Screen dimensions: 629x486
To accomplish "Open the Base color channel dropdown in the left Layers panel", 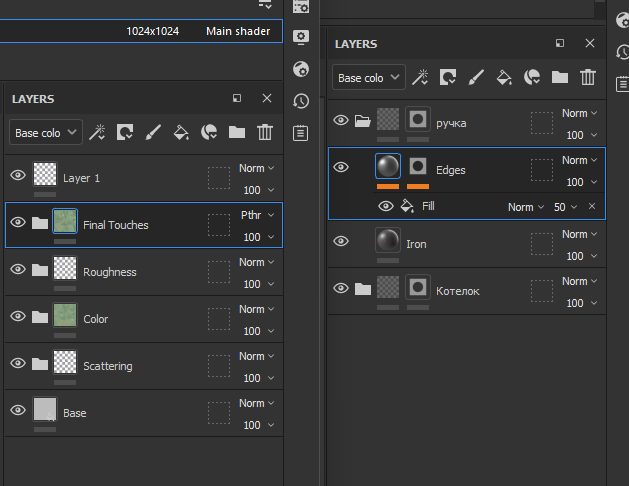I will point(46,132).
